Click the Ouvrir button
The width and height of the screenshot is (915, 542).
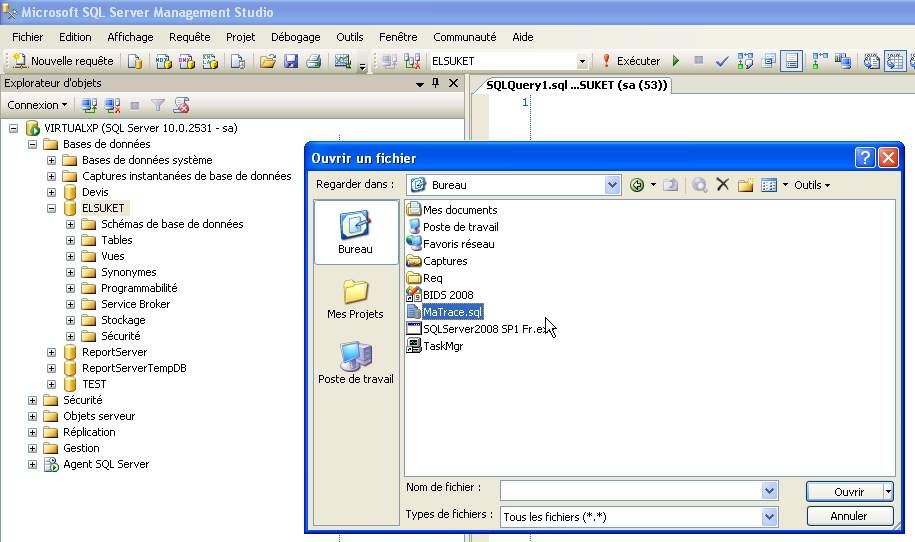[843, 491]
